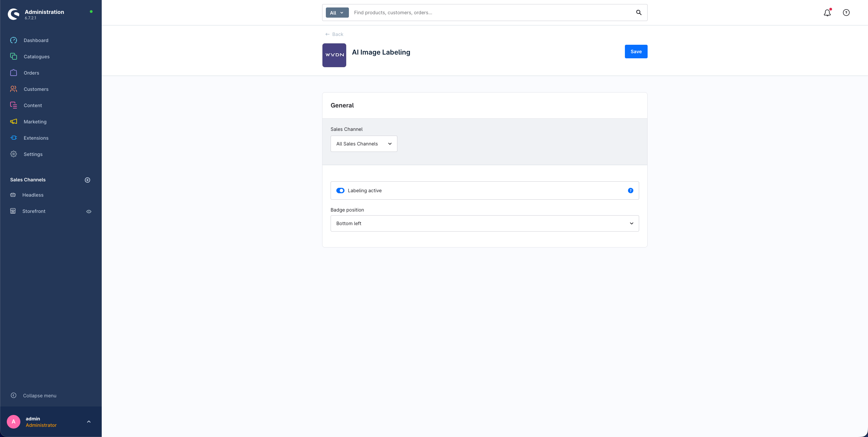This screenshot has width=868, height=437.
Task: Click the Settings gear icon
Action: tap(14, 154)
